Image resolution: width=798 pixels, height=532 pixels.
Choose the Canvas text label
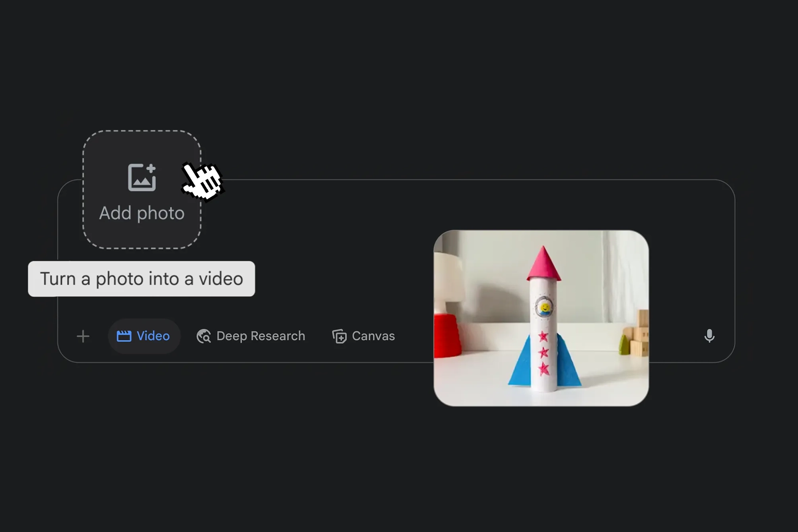coord(373,336)
